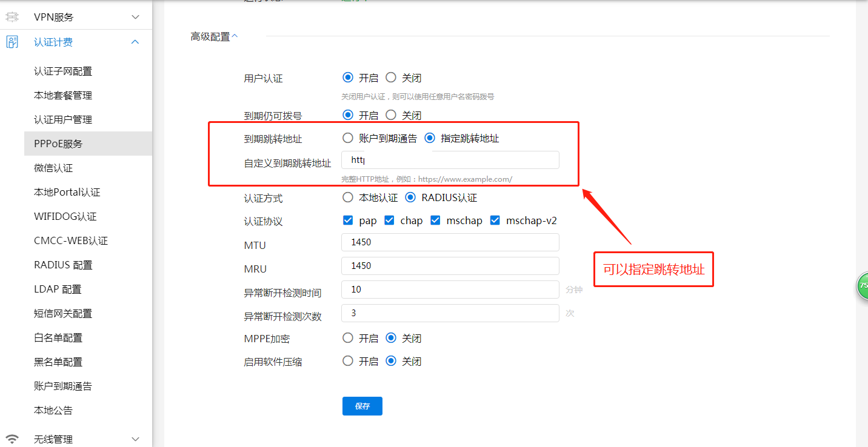The width and height of the screenshot is (868, 447).
Task: Open 认证用户管理 in sidebar
Action: [x=63, y=120]
